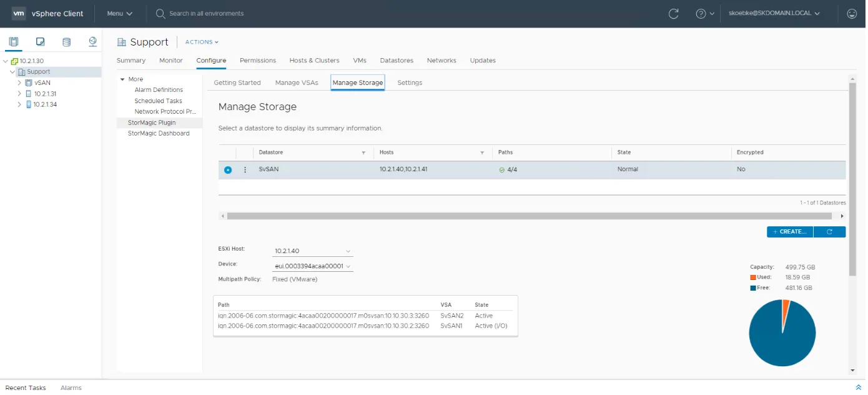Open Recent Tasks panel
The width and height of the screenshot is (868, 395).
(26, 387)
